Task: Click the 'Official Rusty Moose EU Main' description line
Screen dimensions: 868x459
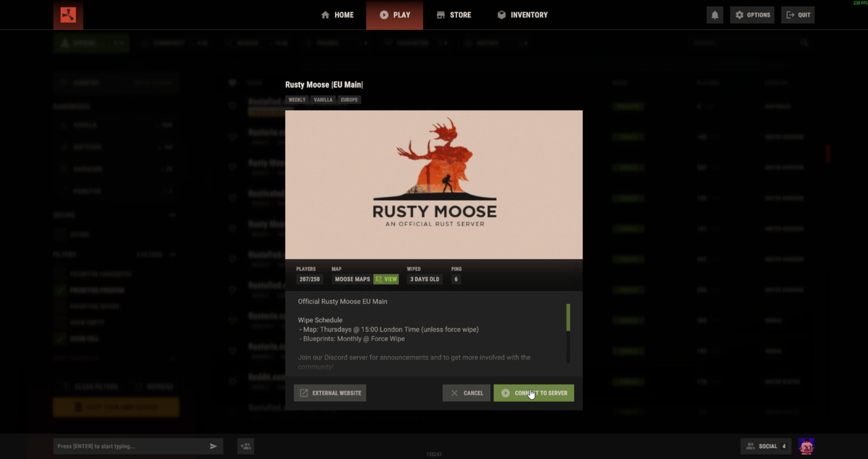Action: pyautogui.click(x=343, y=301)
